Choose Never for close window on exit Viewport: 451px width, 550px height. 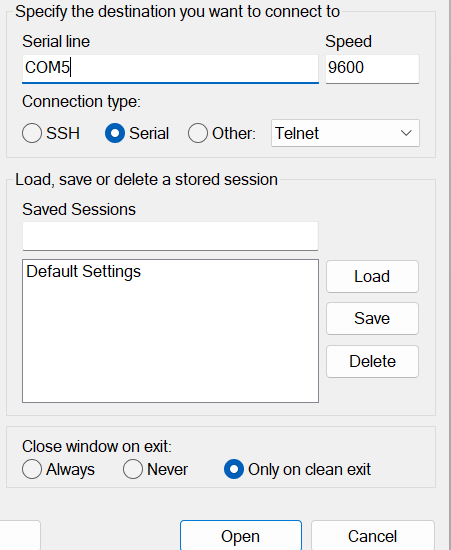point(133,469)
